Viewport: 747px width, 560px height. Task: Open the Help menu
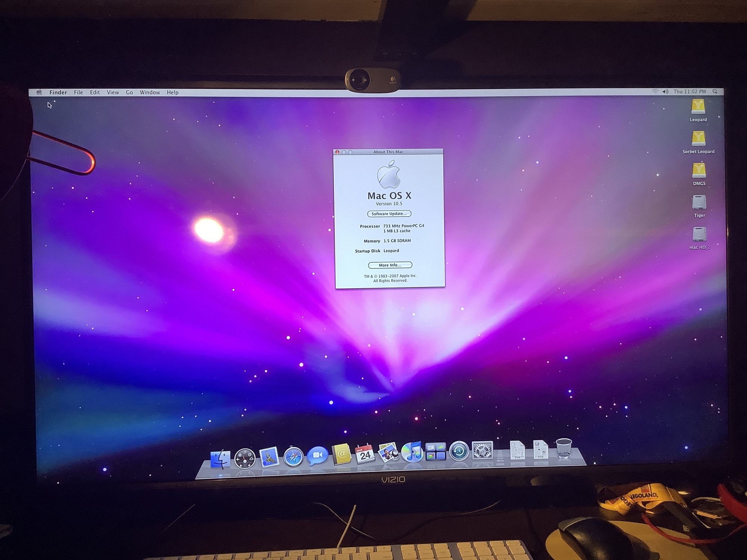[173, 93]
